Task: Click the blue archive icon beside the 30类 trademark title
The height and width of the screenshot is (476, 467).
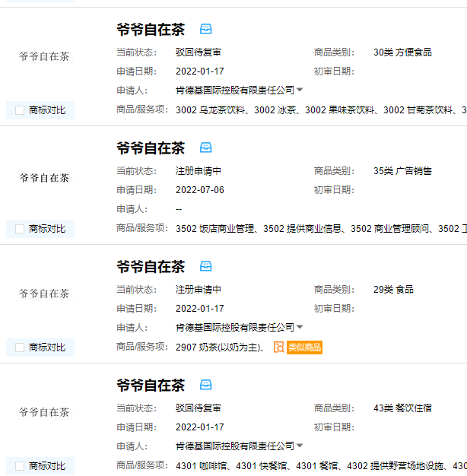Action: 205,29
